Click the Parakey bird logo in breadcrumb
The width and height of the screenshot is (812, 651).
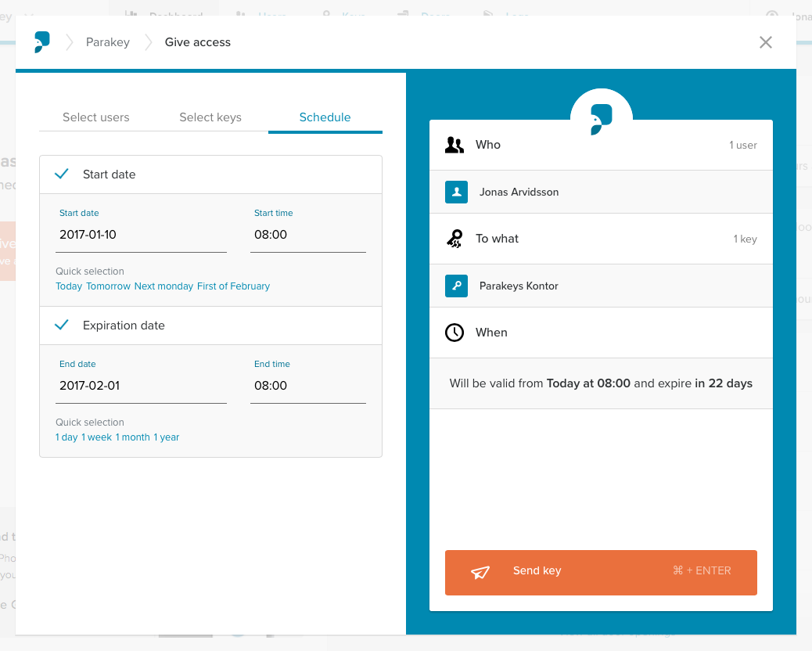(42, 42)
